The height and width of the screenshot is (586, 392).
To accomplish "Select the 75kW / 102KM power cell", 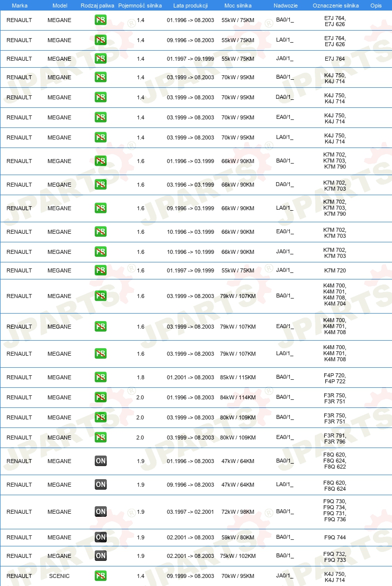I will click(238, 556).
